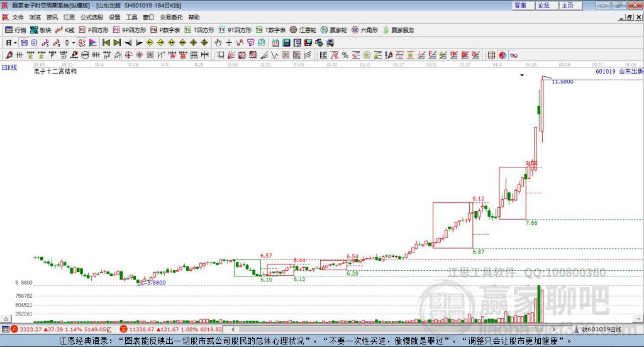Open the 行情 quotes view
This screenshot has width=644, height=347.
click(x=15, y=30)
